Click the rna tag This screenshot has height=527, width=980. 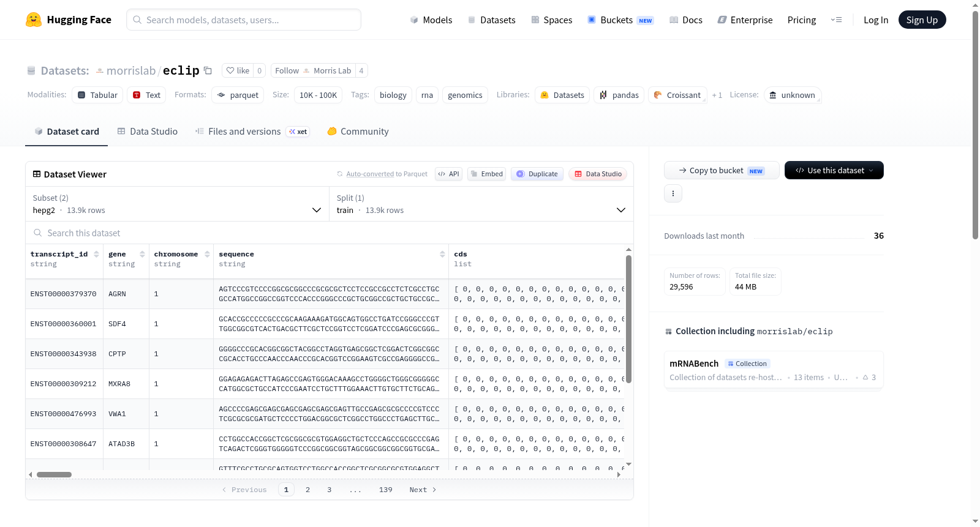pyautogui.click(x=427, y=95)
